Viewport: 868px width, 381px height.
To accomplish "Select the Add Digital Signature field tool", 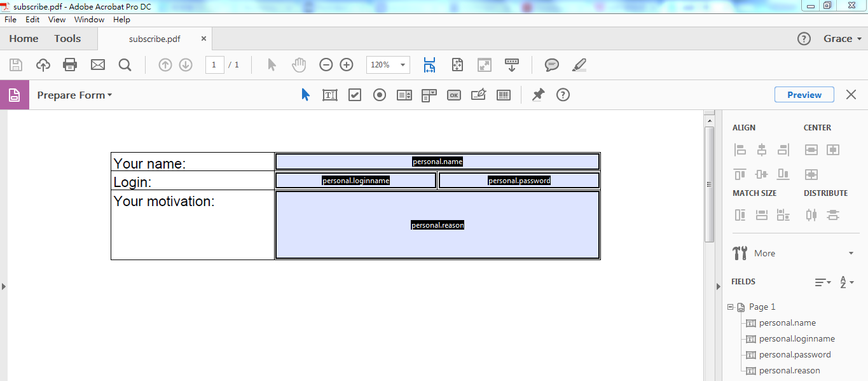I will (x=478, y=95).
